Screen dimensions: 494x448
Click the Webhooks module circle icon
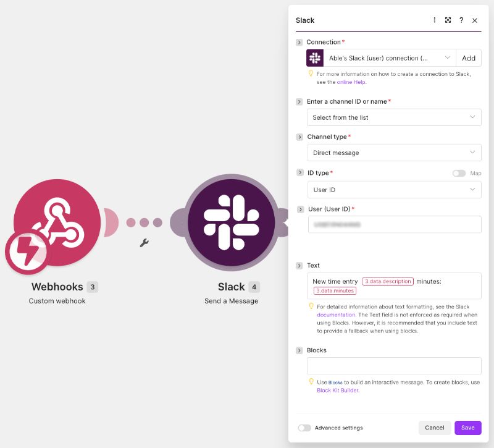(x=57, y=222)
